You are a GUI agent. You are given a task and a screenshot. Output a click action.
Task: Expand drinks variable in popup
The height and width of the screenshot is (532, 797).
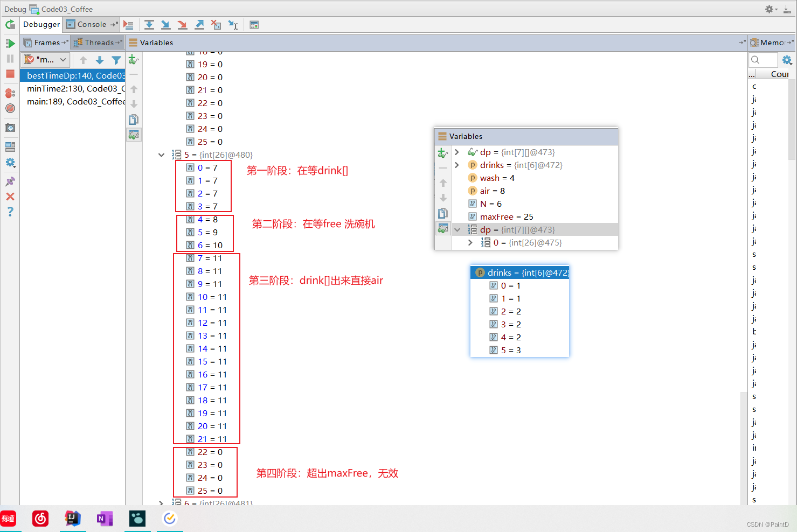tap(457, 165)
